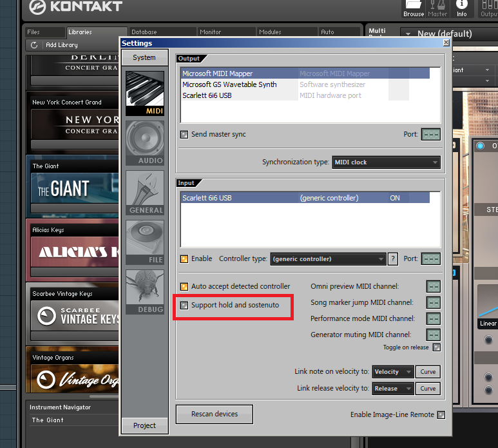Open the Link note on velocity dropdown
Viewport: 498px width, 448px height.
click(x=393, y=372)
